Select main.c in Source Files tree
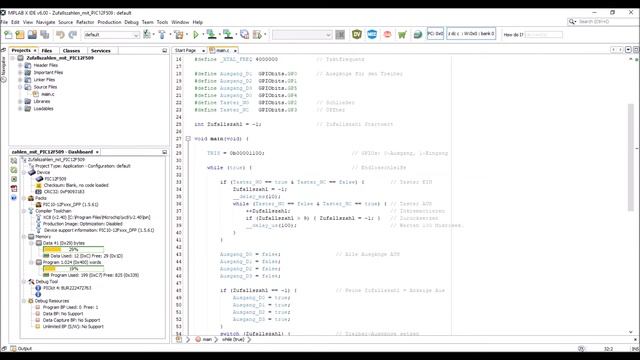 pos(47,94)
